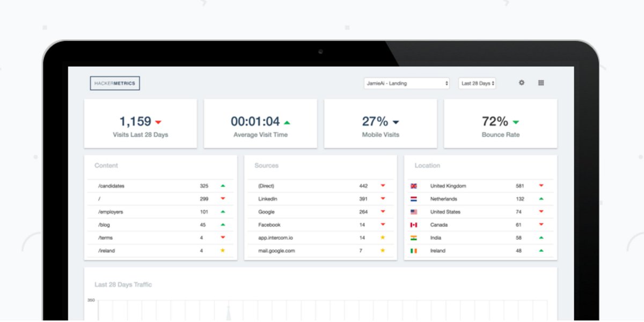Image resolution: width=644 pixels, height=322 pixels.
Task: Click the Sources panel heading
Action: coord(267,166)
